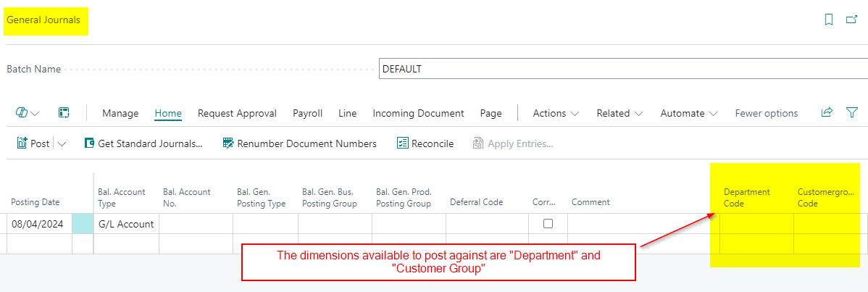Click the analysis mode icon beside Manage
This screenshot has width=868, height=292.
click(x=64, y=113)
